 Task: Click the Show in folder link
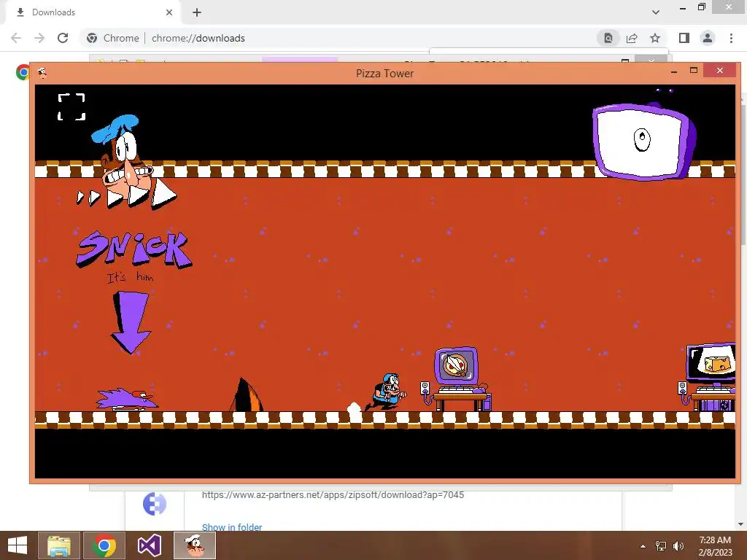231,527
